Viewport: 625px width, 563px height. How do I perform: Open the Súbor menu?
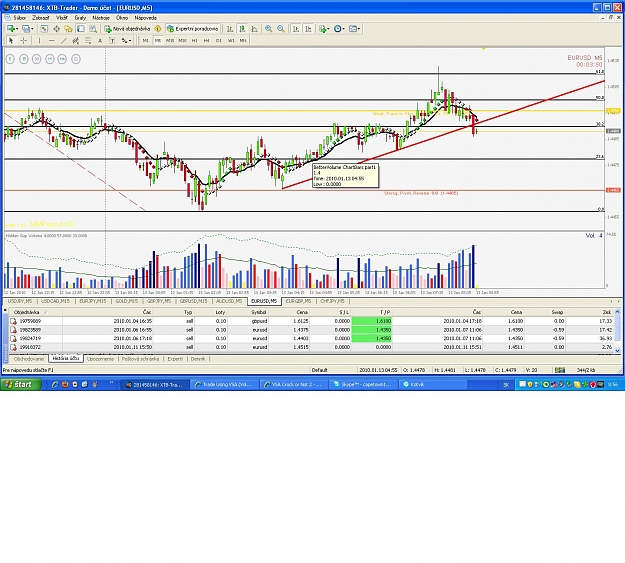pyautogui.click(x=20, y=18)
